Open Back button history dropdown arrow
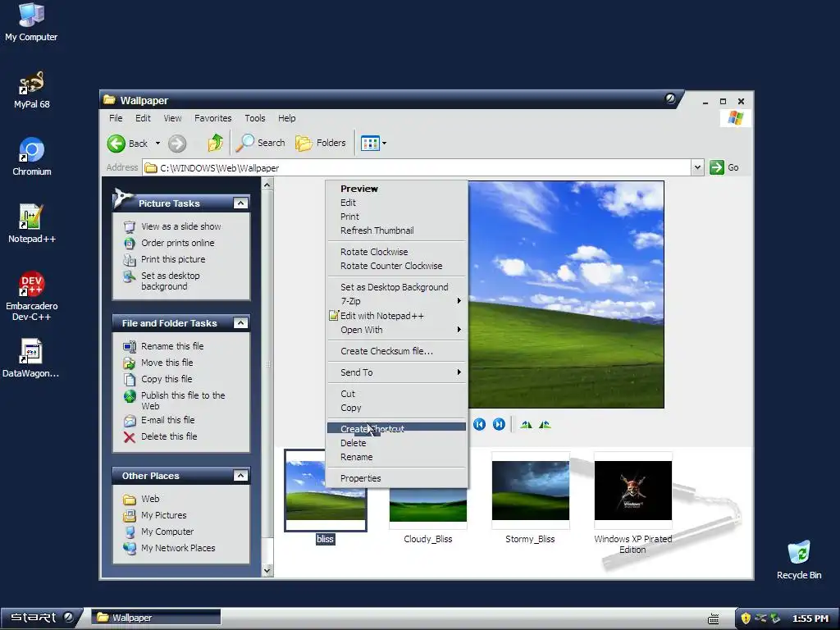 (157, 143)
